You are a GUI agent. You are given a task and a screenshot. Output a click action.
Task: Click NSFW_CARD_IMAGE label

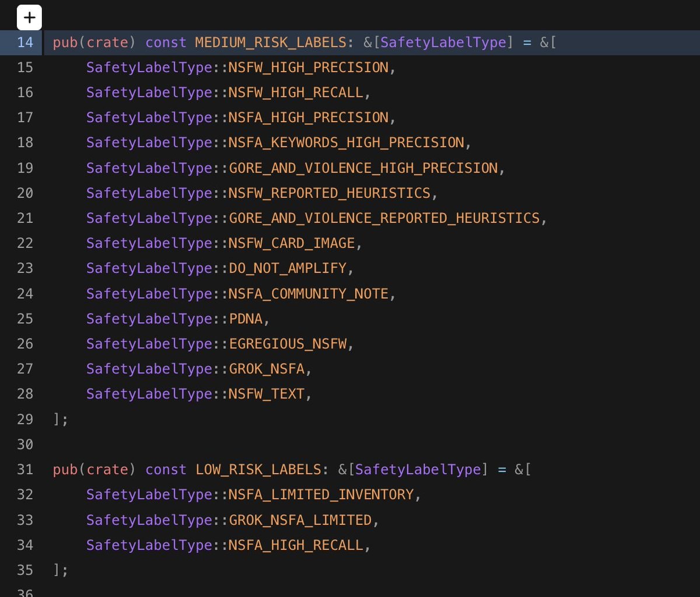[292, 243]
